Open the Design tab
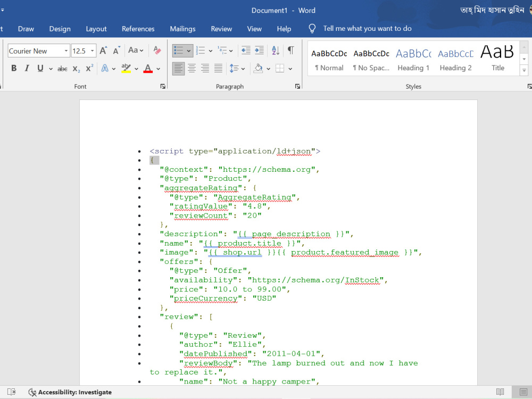532x399 pixels. (x=60, y=29)
